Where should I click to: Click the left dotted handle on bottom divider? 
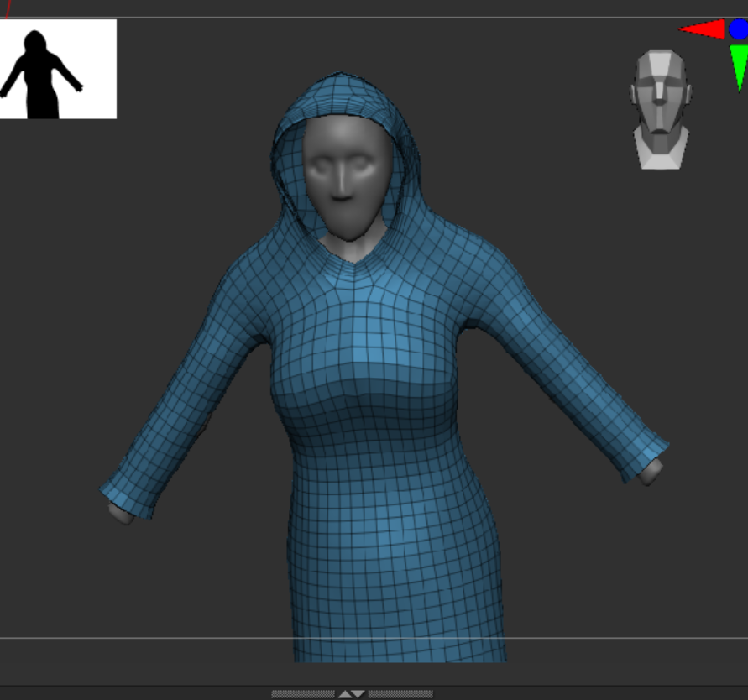point(302,694)
